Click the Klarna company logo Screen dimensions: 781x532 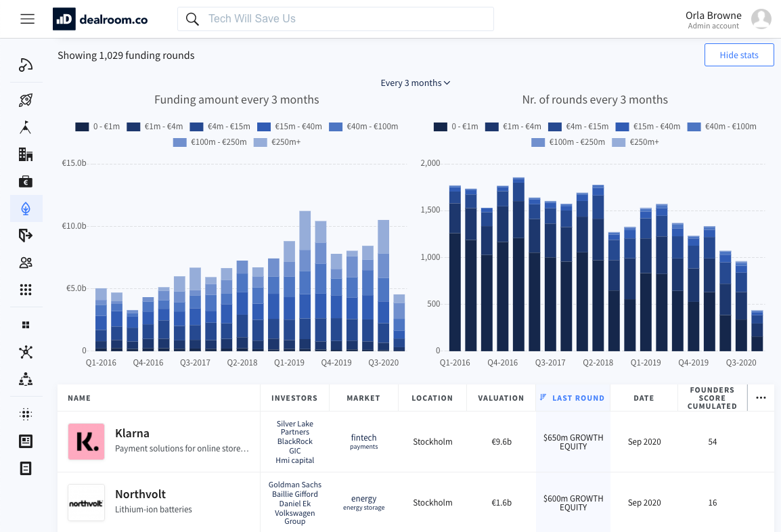point(86,441)
